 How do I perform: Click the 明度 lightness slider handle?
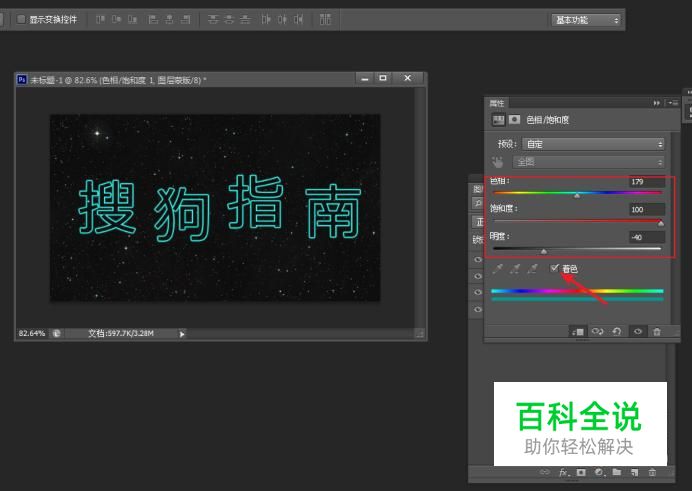[x=544, y=251]
